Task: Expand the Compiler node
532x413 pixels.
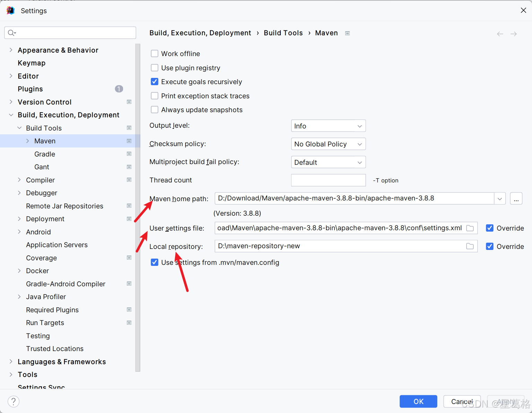Action: (19, 180)
